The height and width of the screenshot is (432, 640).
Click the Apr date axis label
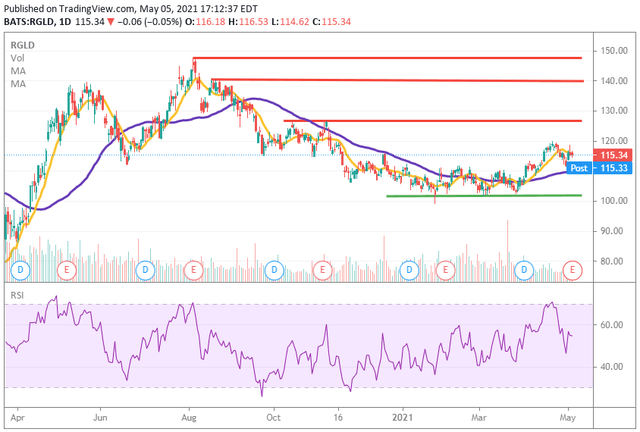click(18, 418)
